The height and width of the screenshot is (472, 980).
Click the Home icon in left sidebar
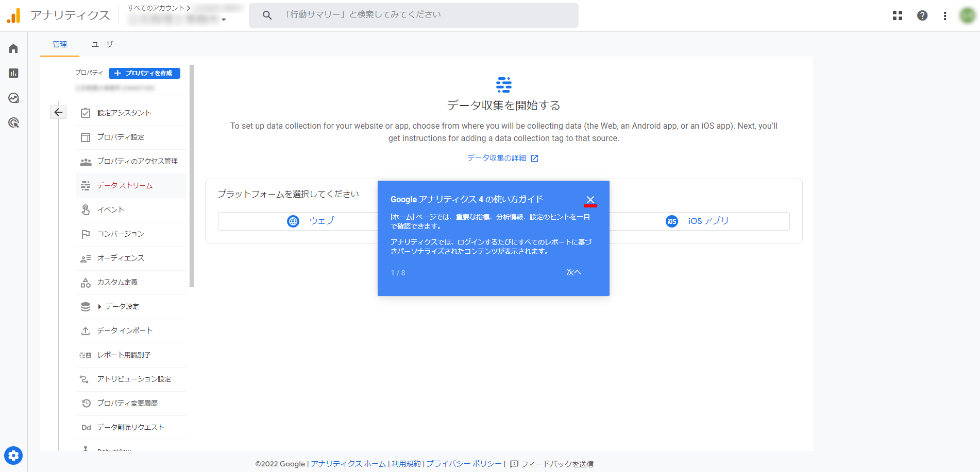13,48
